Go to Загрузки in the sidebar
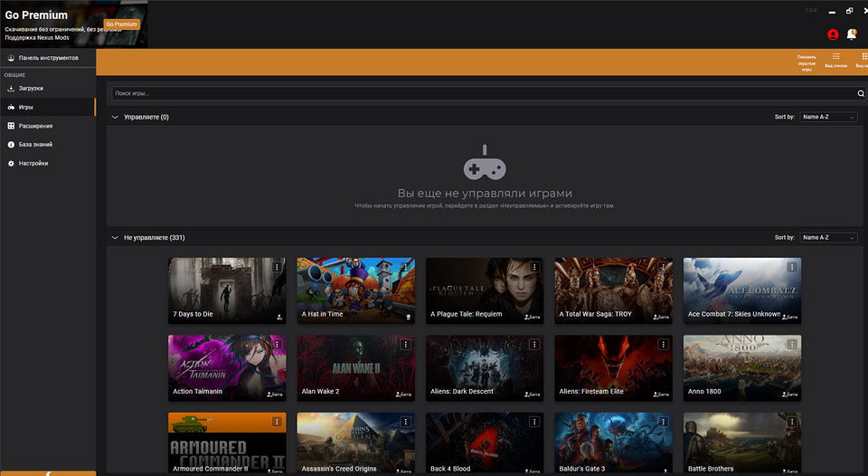Screen dimensions: 868x476 click(31, 88)
